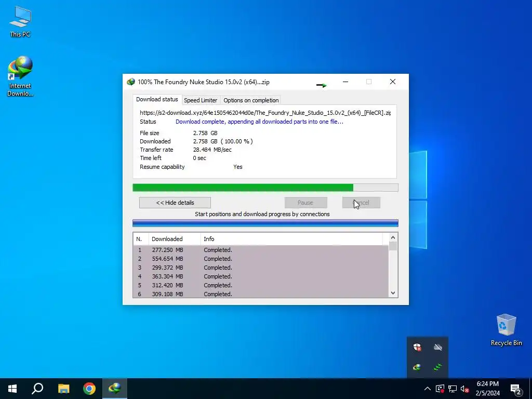
Task: Close the IDM download dialog
Action: pos(393,82)
